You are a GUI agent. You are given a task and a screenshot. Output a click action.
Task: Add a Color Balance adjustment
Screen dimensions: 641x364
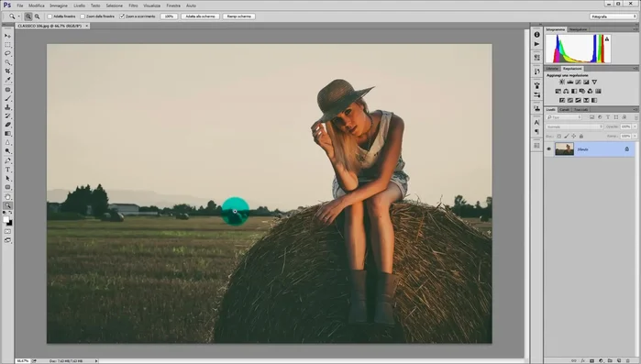tap(566, 91)
